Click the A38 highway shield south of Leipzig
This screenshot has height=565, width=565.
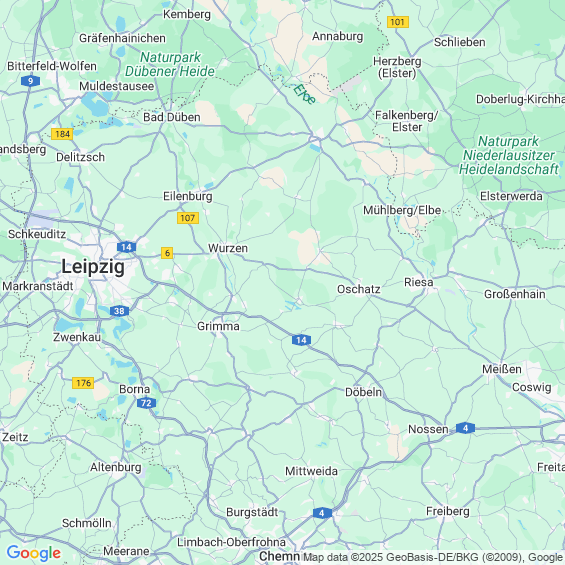click(x=119, y=311)
